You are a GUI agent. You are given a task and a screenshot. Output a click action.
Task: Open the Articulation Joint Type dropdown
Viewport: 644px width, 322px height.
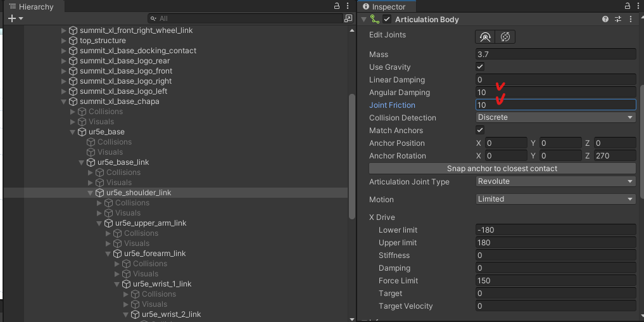[x=556, y=181]
